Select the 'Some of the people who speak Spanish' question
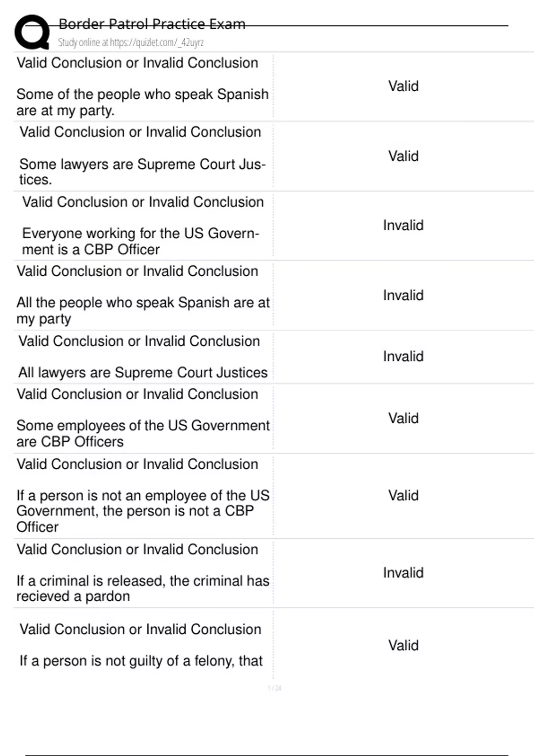 click(142, 102)
